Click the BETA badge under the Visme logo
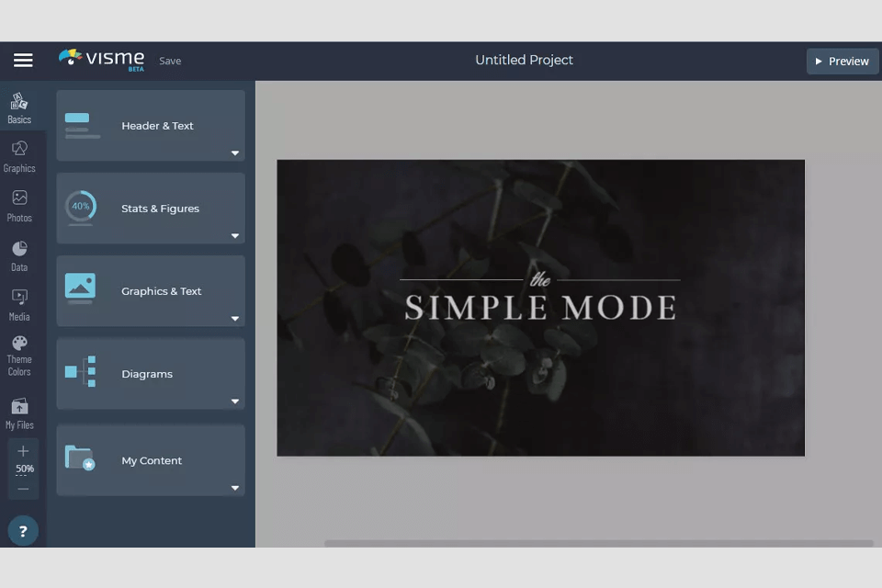The height and width of the screenshot is (588, 882). click(136, 69)
